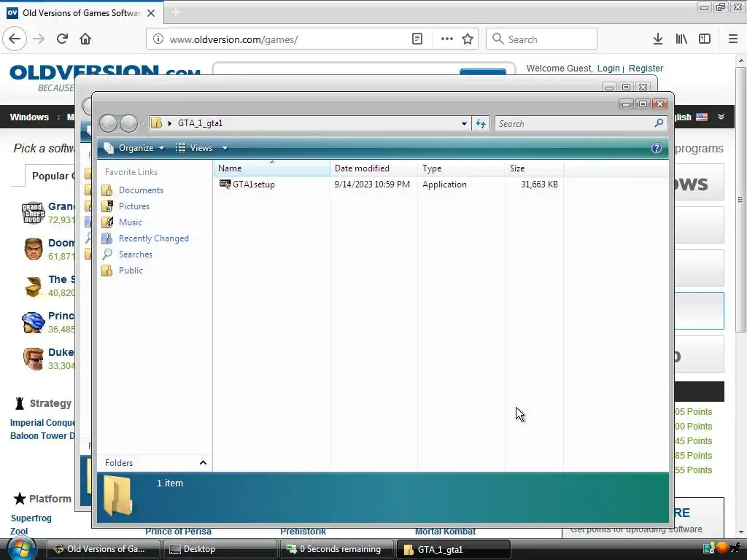Viewport: 747px width, 560px height.
Task: Open the Firefox library icon
Action: (681, 39)
